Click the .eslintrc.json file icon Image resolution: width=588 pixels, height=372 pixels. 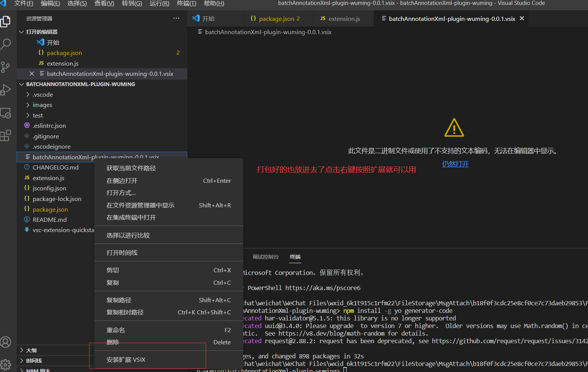[27, 125]
